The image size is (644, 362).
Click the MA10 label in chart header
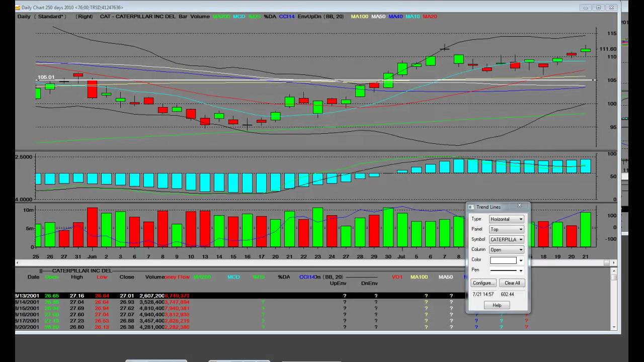click(x=413, y=17)
